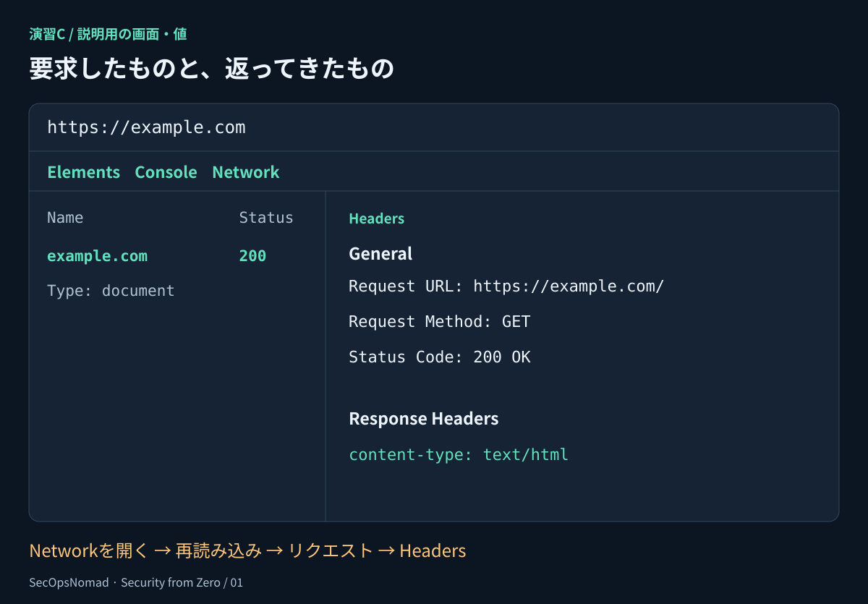Viewport: 868px width, 604px height.
Task: Click the Name column header
Action: click(x=65, y=218)
